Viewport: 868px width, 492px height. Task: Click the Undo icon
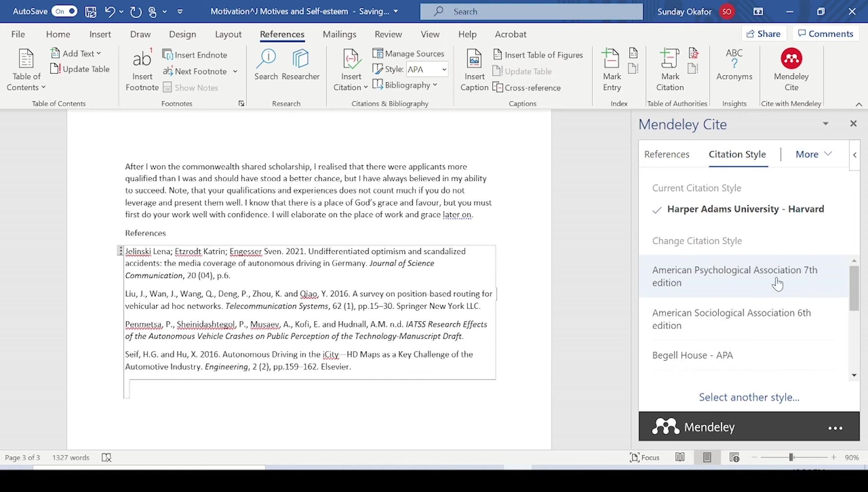tap(109, 12)
